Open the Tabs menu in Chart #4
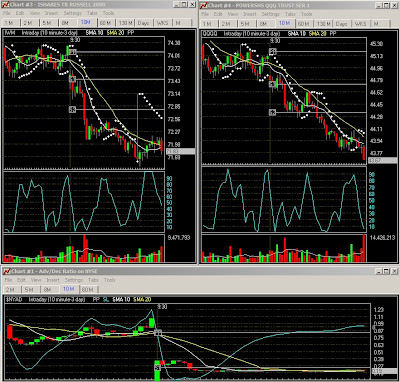The image size is (400, 382). click(290, 14)
